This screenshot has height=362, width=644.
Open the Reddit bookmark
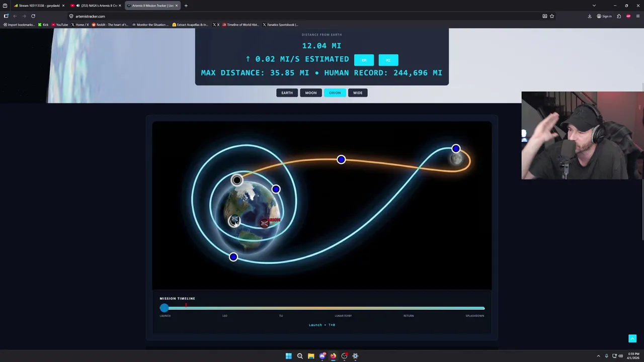click(110, 25)
